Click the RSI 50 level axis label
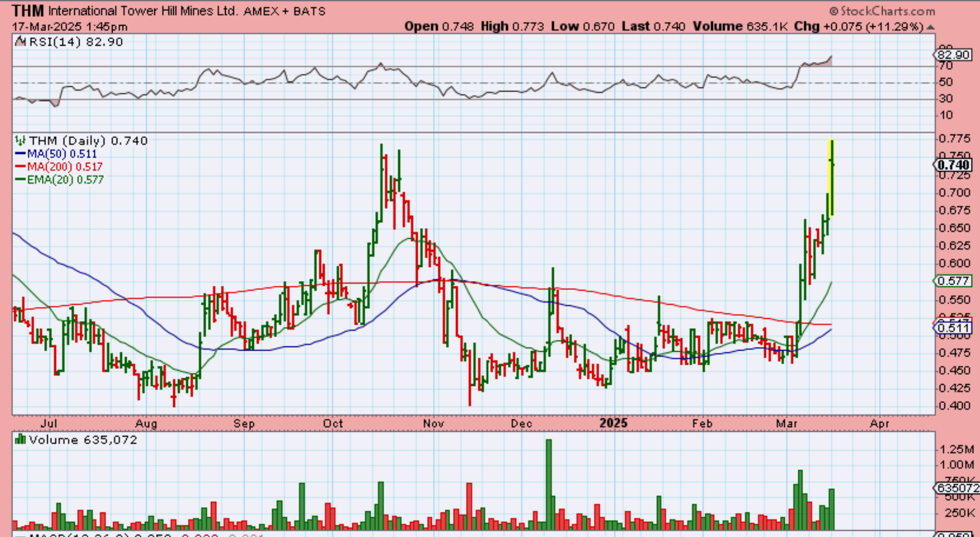The image size is (980, 537). (x=945, y=82)
